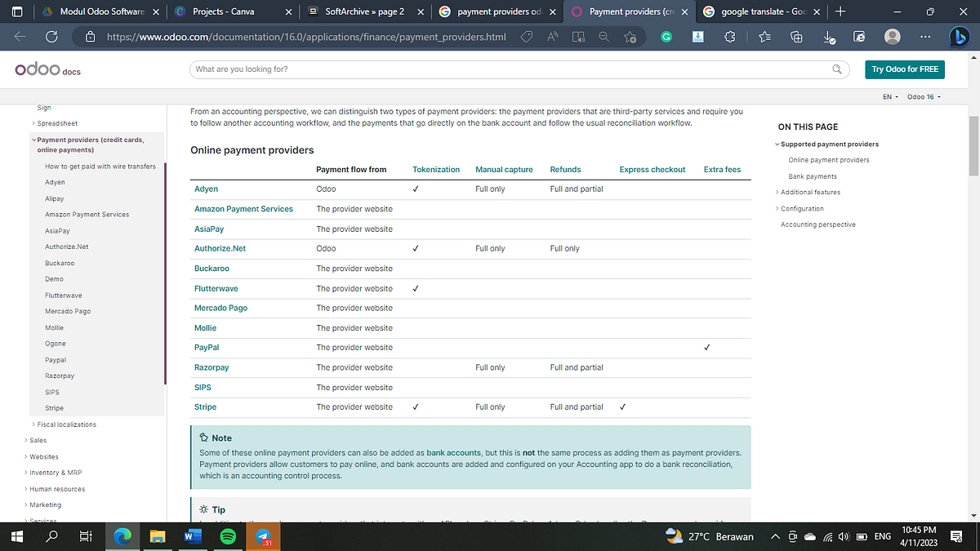Open the Settings and more menu
The width and height of the screenshot is (980, 551).
(x=925, y=37)
